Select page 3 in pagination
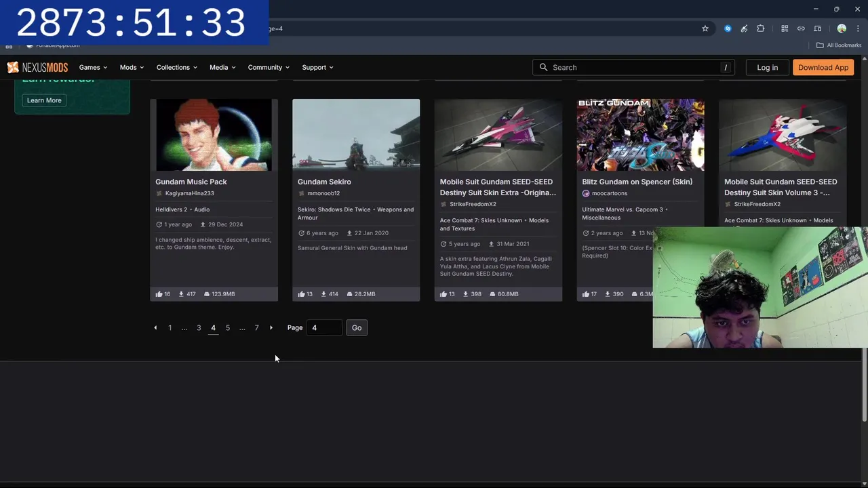Screen dimensions: 868x488 [x=199, y=327]
